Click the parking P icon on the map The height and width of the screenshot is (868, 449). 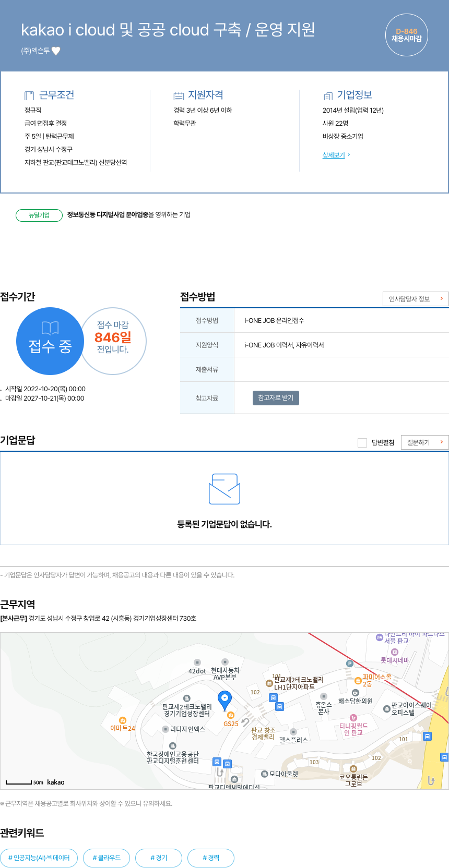coord(350,664)
